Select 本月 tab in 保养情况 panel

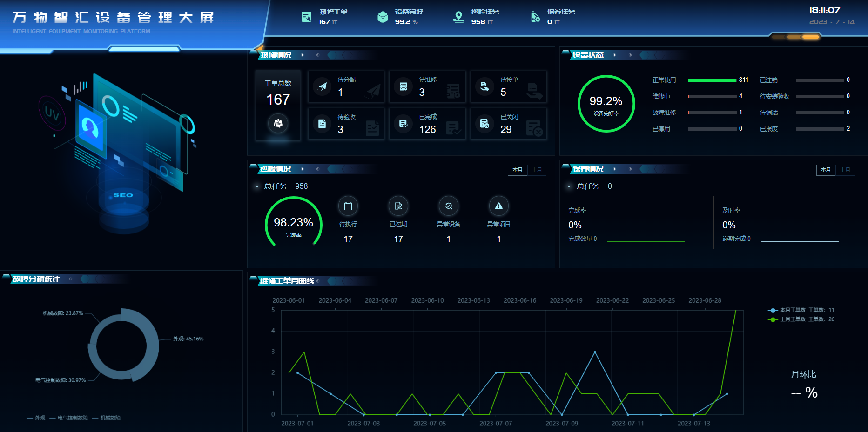[826, 170]
